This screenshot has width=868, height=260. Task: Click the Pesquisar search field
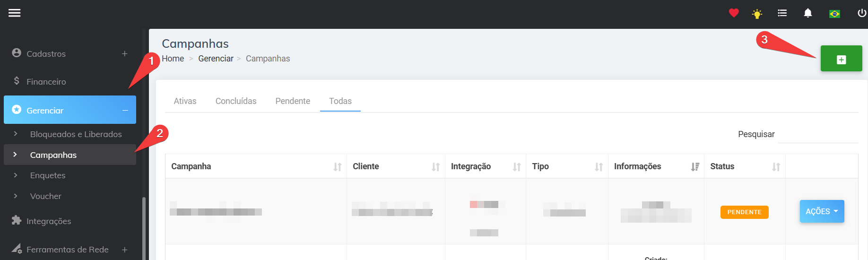click(x=818, y=135)
